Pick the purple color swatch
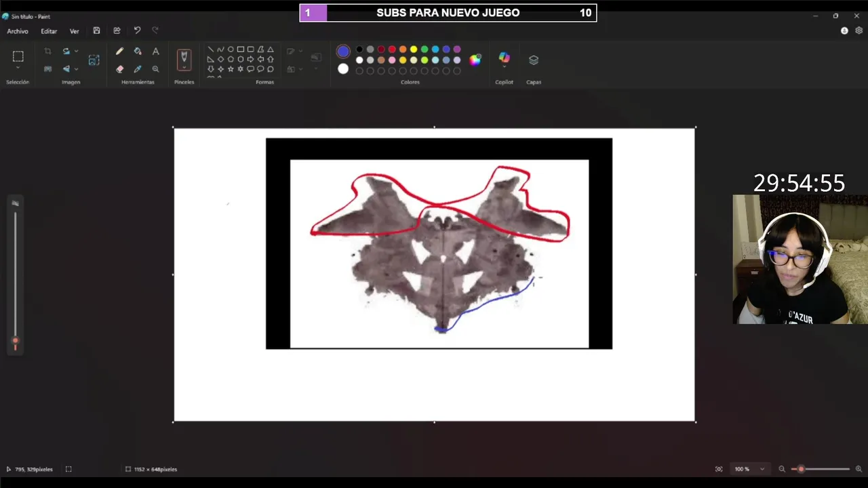 click(x=457, y=49)
